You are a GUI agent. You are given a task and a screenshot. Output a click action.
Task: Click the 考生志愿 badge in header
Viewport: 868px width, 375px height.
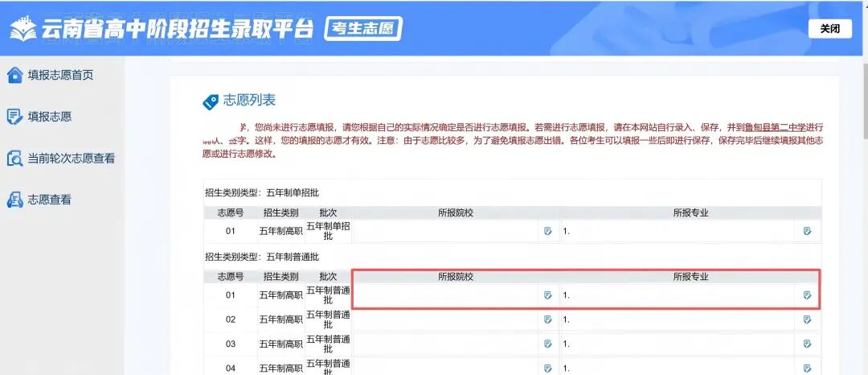[x=362, y=29]
